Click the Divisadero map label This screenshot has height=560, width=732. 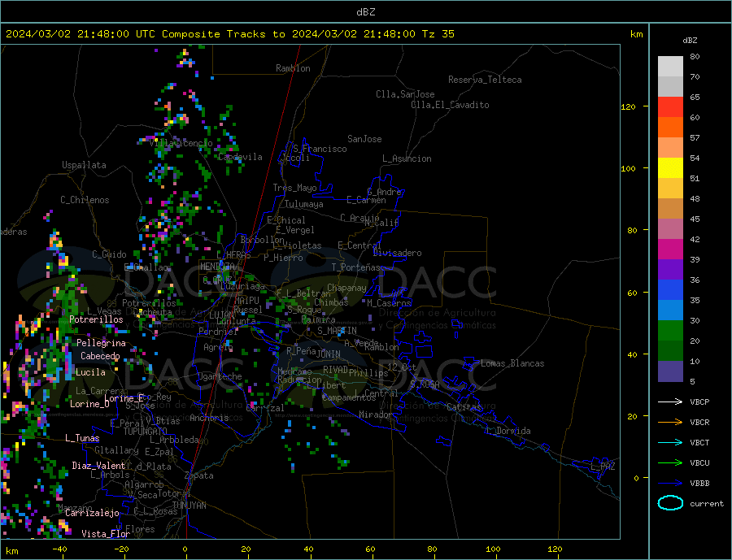click(397, 253)
